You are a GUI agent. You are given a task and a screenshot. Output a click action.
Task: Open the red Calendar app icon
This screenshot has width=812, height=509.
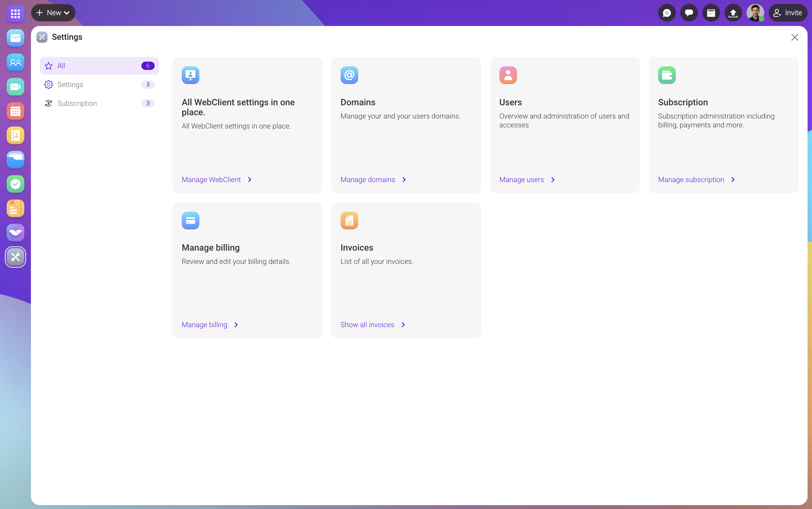click(x=15, y=111)
